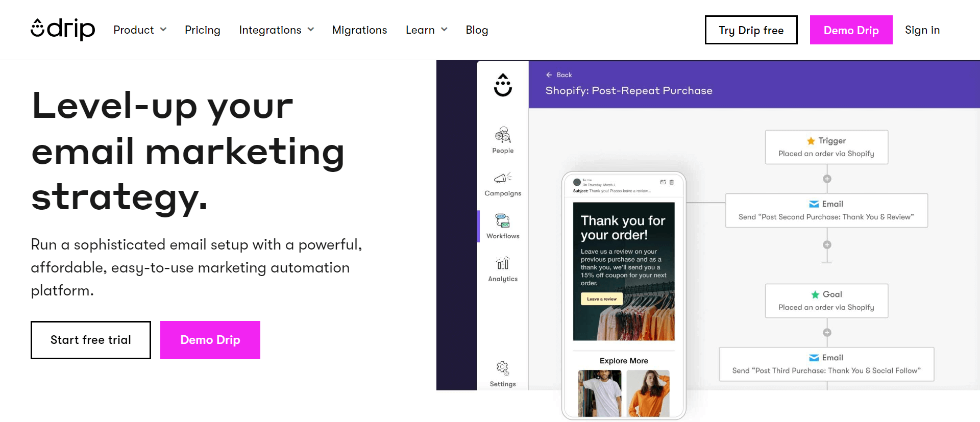Expand the Learn dropdown chevron

[x=444, y=30]
